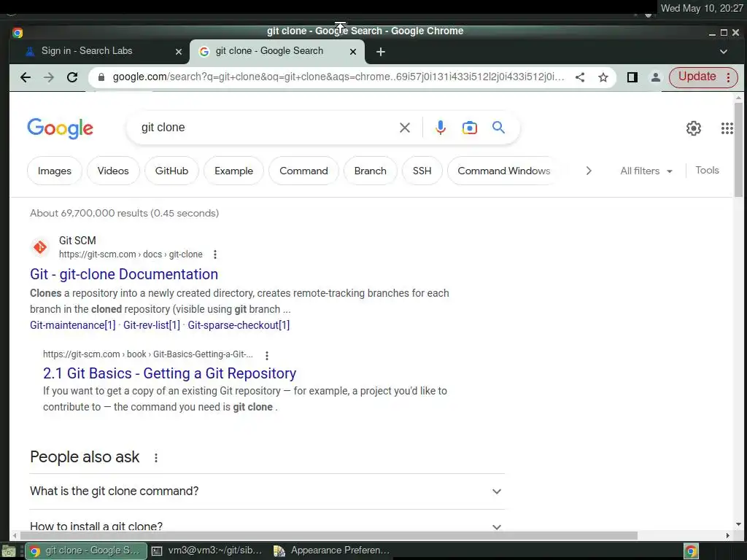Select the Command filter chip
This screenshot has height=560, width=747.
pos(303,171)
